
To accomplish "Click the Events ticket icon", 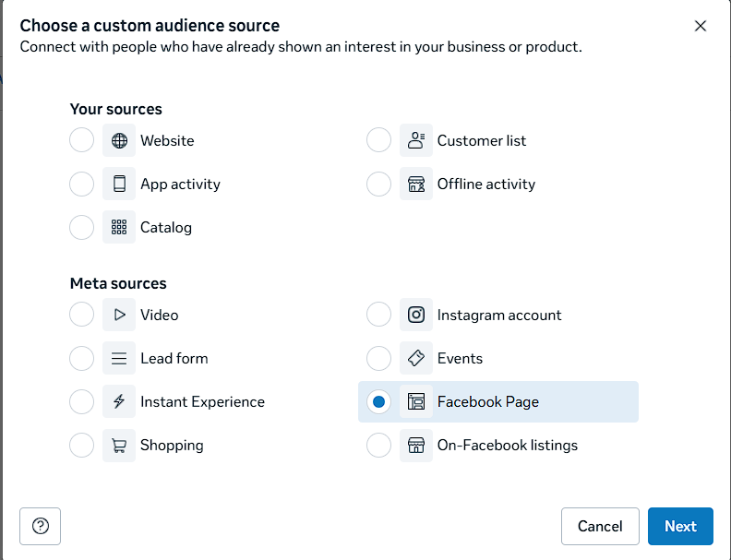I will 416,358.
